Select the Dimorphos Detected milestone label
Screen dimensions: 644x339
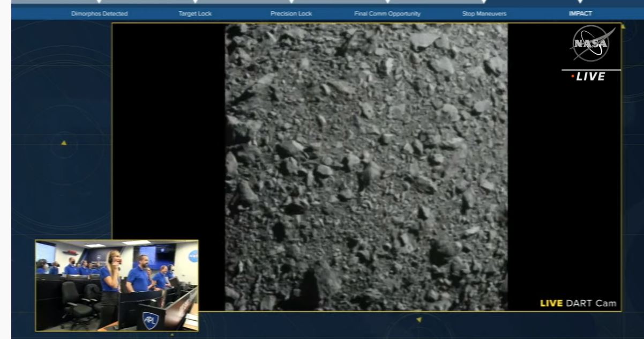click(x=99, y=13)
